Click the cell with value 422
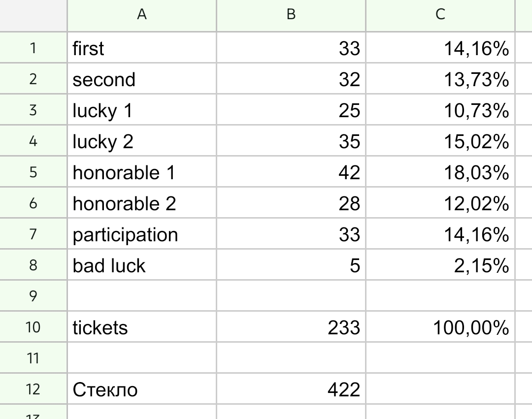 [291, 389]
